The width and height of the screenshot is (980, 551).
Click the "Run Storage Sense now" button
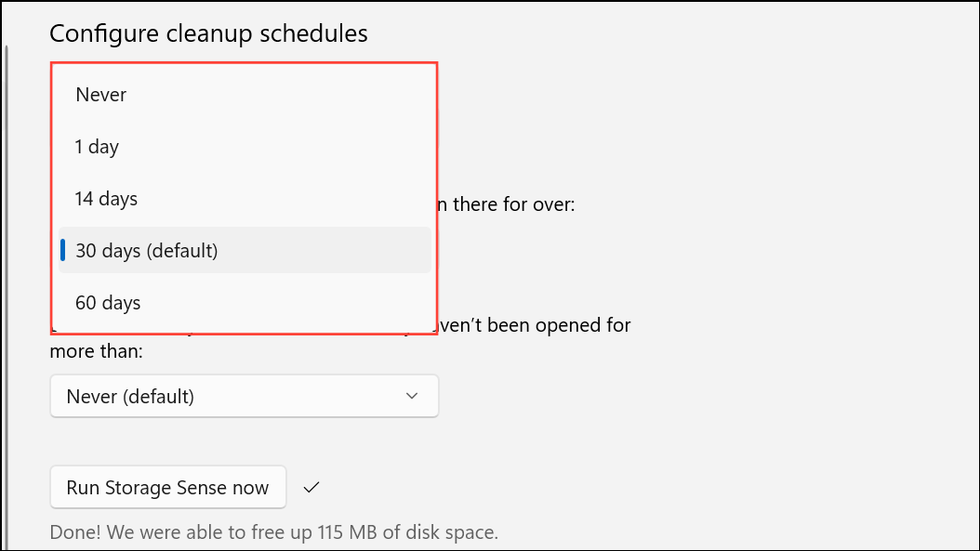pyautogui.click(x=168, y=487)
